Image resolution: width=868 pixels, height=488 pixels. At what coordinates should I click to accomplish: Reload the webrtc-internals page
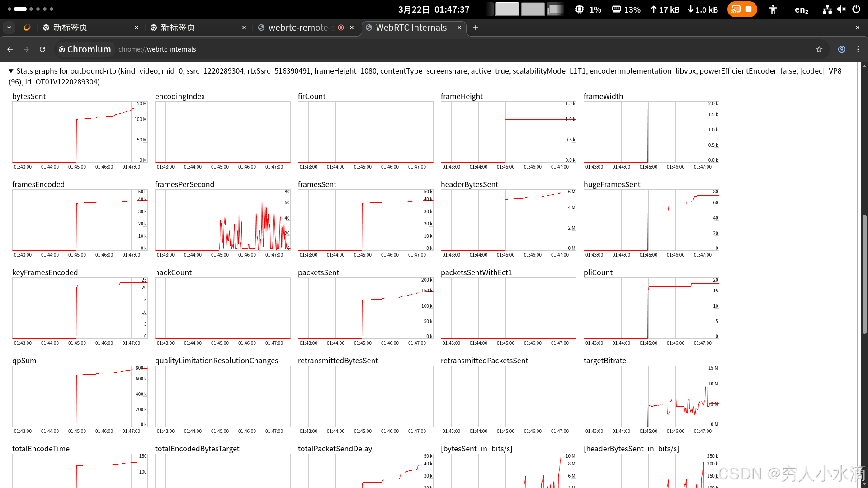pyautogui.click(x=42, y=49)
